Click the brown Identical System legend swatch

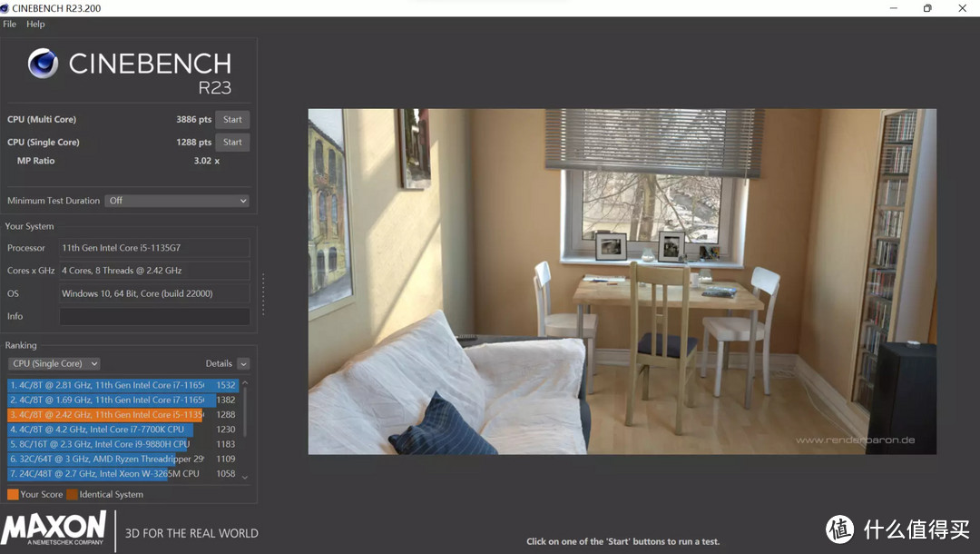coord(72,495)
